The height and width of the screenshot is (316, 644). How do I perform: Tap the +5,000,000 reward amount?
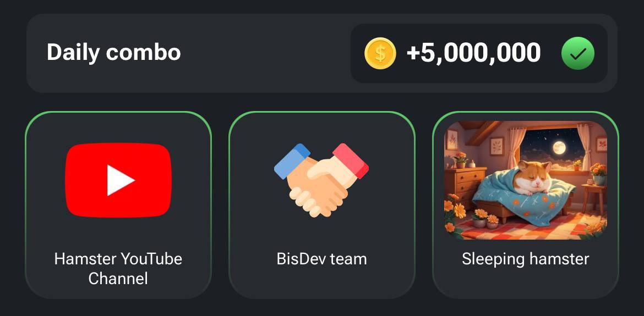473,53
